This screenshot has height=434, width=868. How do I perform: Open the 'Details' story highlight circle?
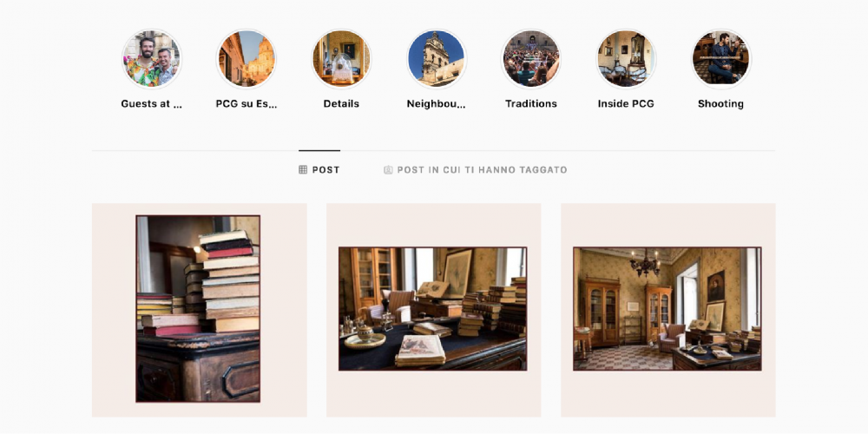click(x=341, y=59)
